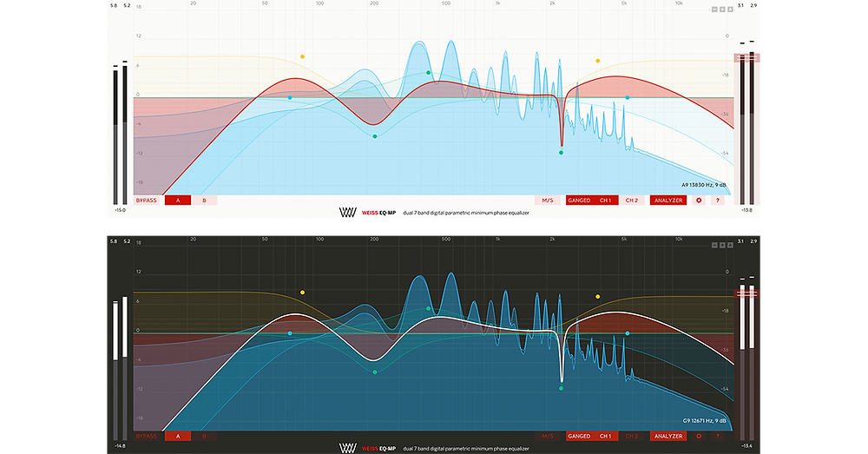Viewport: 868px width, 454px height.
Task: Select CH 2 in the dark-theme EQ
Action: [632, 437]
